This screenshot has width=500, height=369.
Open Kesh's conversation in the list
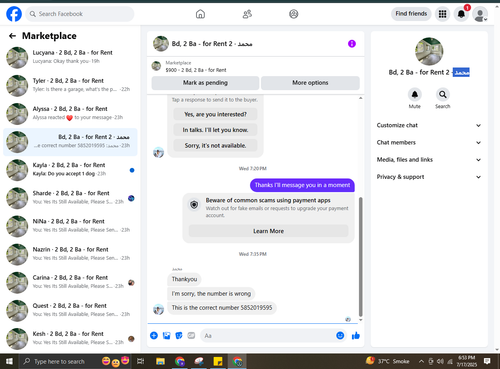click(70, 339)
